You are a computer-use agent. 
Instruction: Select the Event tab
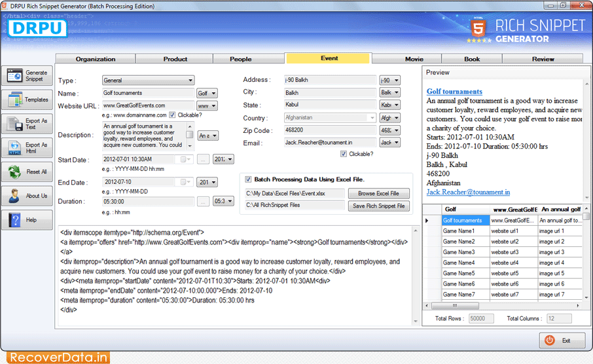329,58
